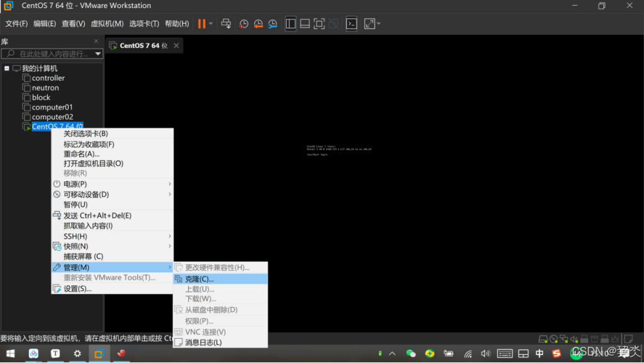Collapse the 我的计算机 tree node
The image size is (644, 363).
coord(7,68)
